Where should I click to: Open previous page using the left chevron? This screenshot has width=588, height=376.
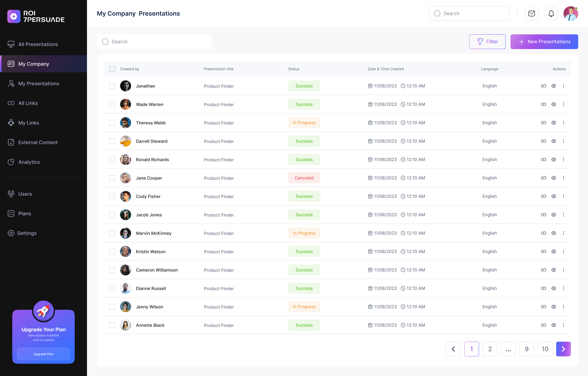453,349
